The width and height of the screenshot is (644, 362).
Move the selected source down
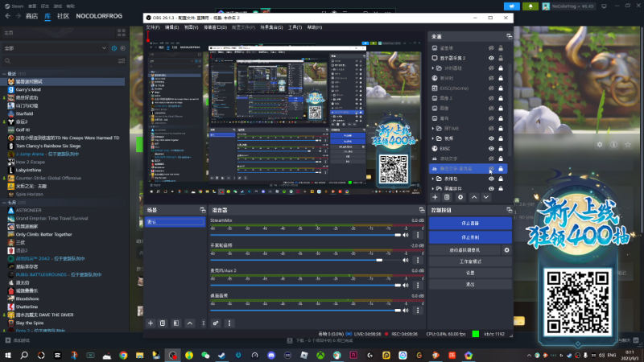486,197
